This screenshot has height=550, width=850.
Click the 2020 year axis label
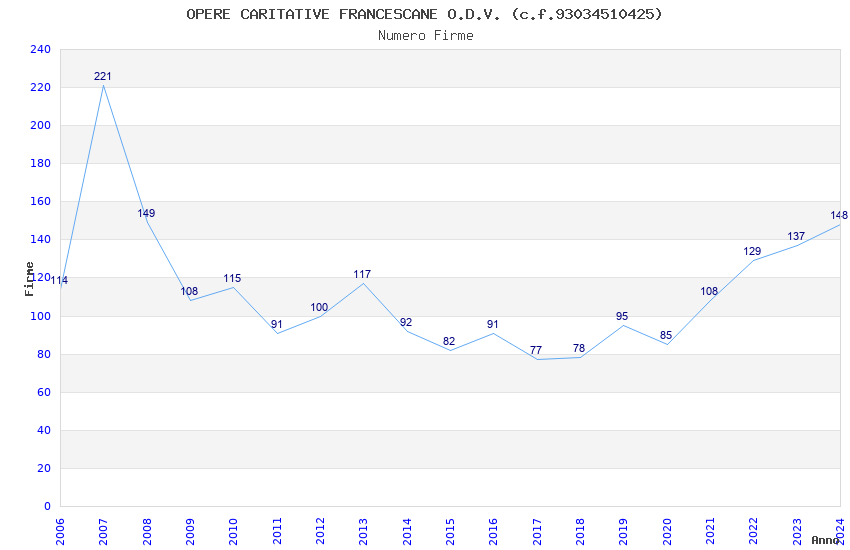pyautogui.click(x=667, y=532)
